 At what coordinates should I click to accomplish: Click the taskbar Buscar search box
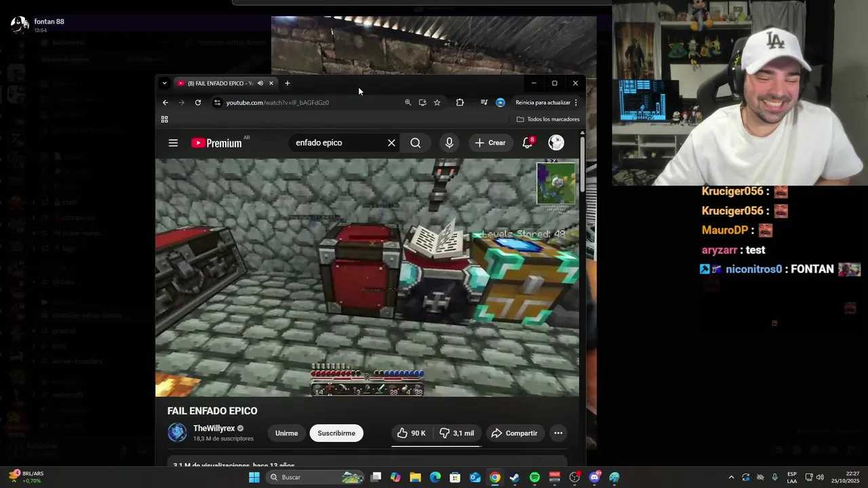(315, 477)
